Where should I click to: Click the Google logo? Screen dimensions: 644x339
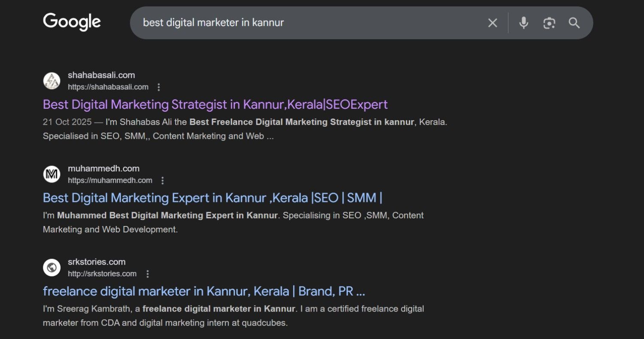[x=72, y=21]
